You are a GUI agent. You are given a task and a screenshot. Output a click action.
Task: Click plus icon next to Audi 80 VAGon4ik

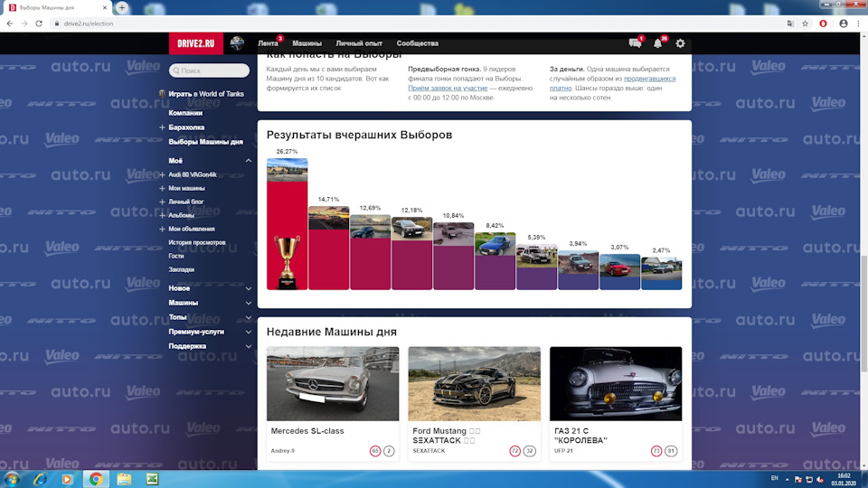(x=162, y=174)
